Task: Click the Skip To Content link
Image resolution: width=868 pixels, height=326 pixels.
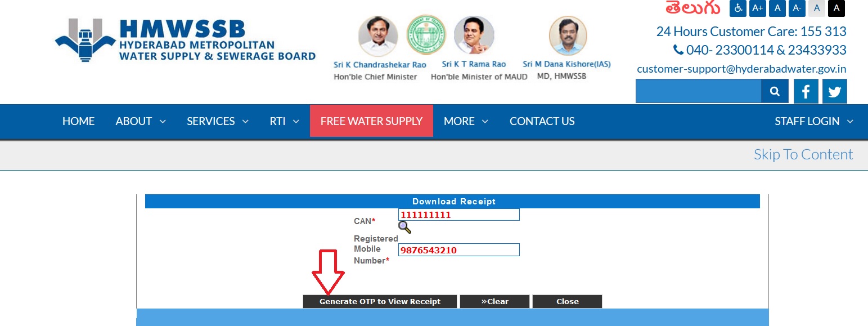Action: (803, 154)
